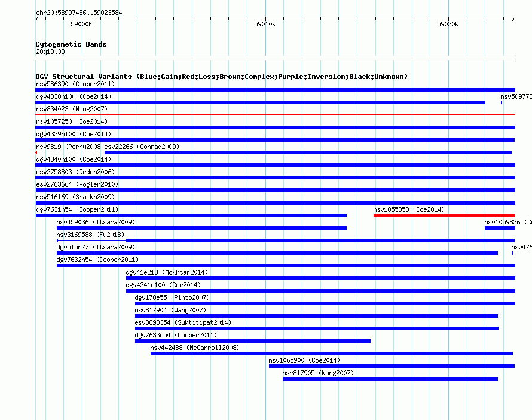The width and height of the screenshot is (532, 420).
Task: Click the nsv817905 (Wang2007) label
Action: 318,373
